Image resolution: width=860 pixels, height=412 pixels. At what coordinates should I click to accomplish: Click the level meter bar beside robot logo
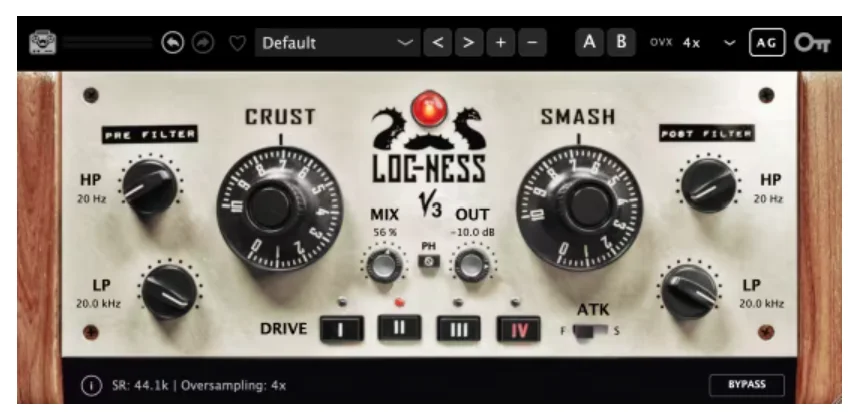pos(108,43)
